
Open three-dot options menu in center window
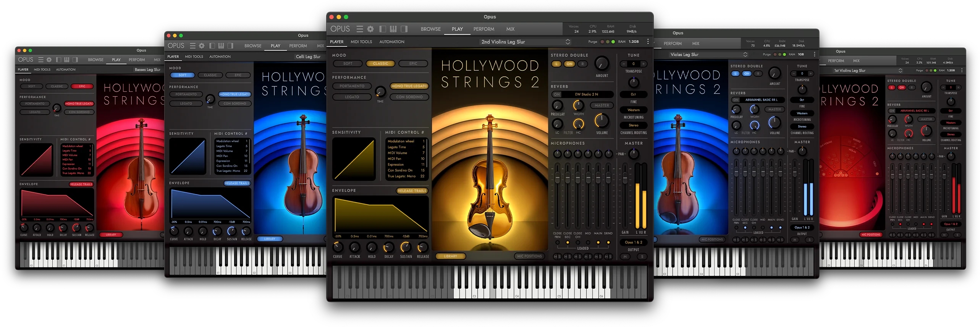[648, 41]
